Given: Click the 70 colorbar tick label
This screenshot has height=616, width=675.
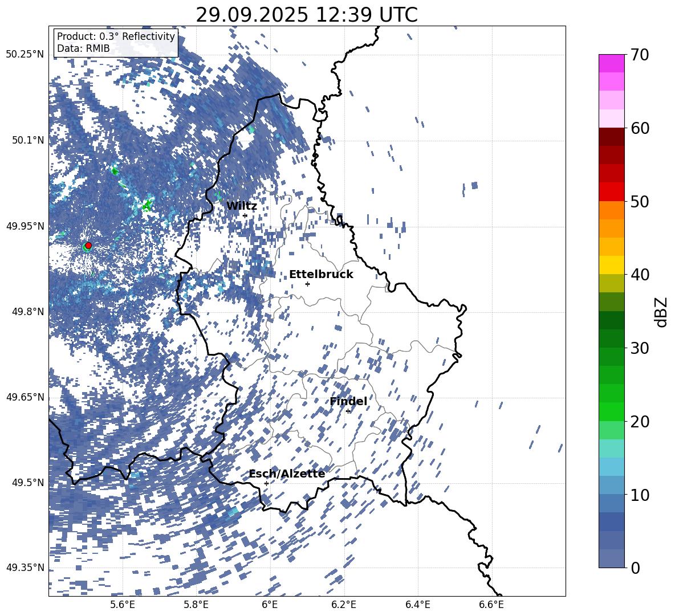Looking at the screenshot, I should coord(640,55).
